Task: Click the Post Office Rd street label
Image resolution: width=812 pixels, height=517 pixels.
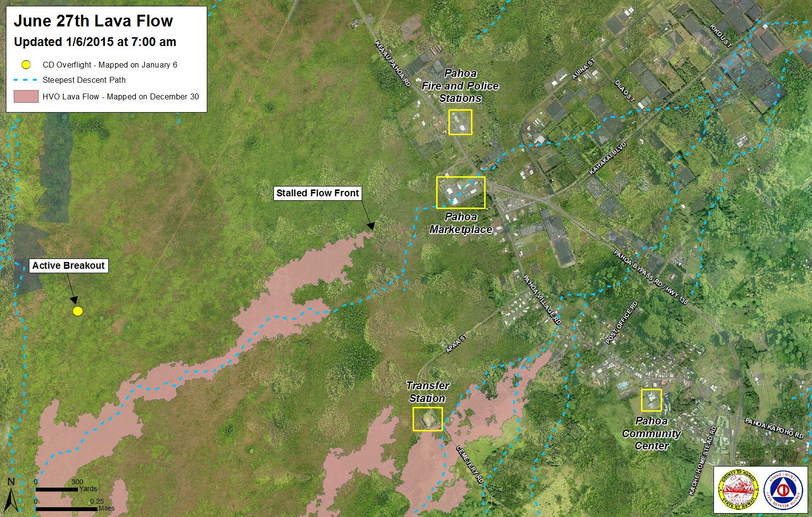Action: click(x=621, y=322)
